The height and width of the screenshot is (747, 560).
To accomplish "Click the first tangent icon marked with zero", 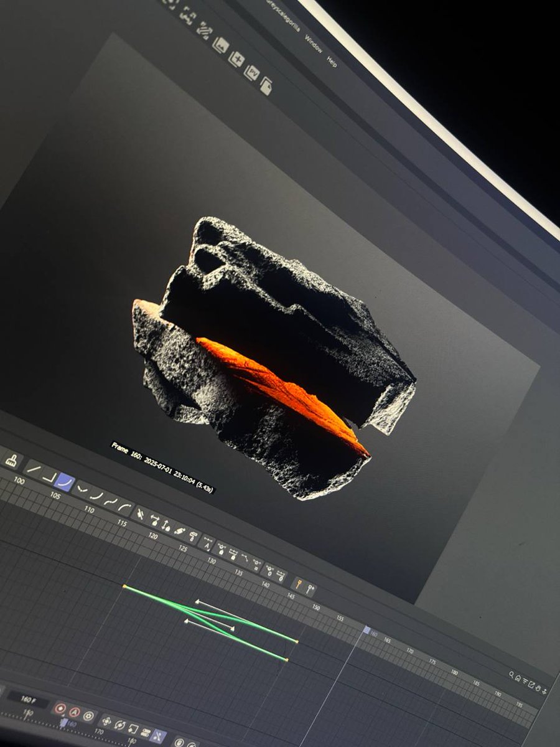I will tap(269, 571).
